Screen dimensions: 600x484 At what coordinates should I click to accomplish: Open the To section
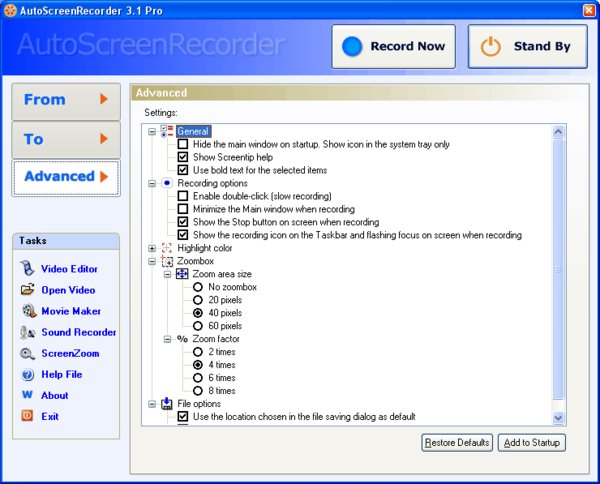coord(66,139)
